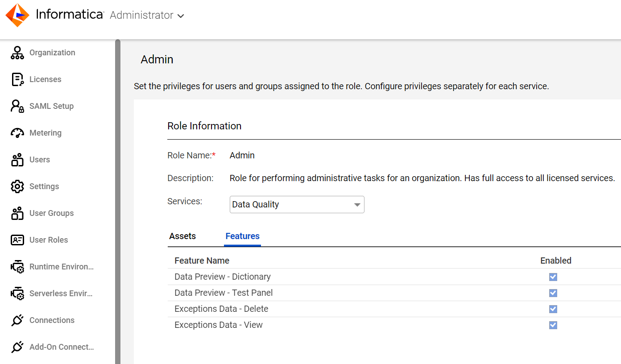Select the Data Preview - Test Panel text
Screen dimensions: 621x364
click(224, 293)
